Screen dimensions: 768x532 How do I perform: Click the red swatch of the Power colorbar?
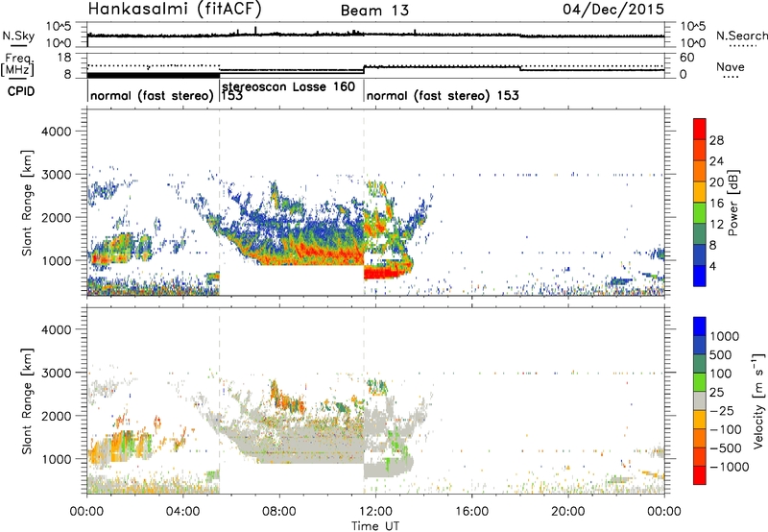[700, 130]
